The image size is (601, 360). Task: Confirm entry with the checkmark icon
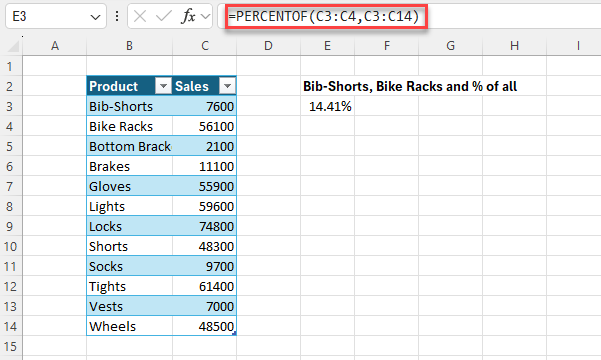[164, 16]
